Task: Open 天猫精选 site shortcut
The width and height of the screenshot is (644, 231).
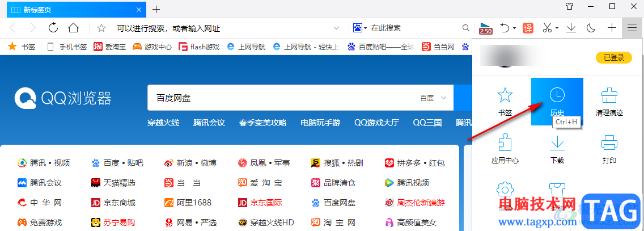Action: coord(113,183)
